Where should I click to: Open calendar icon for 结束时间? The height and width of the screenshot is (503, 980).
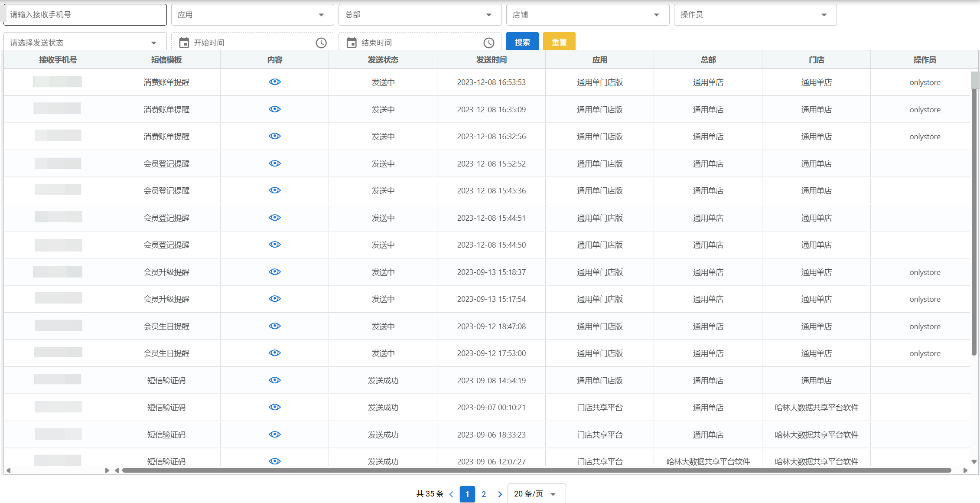click(x=352, y=42)
